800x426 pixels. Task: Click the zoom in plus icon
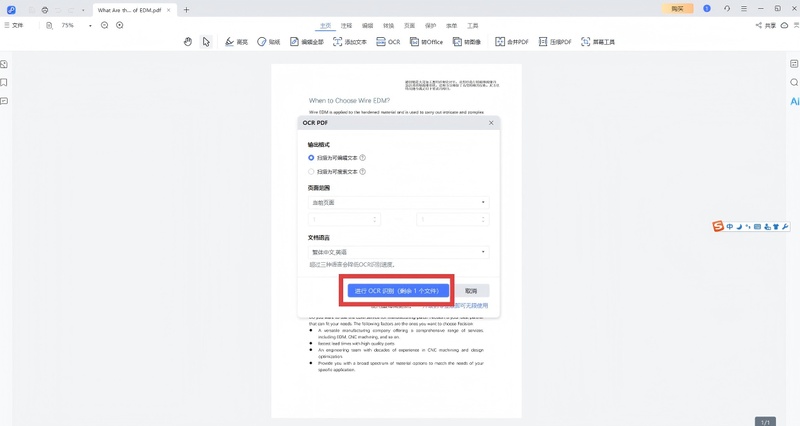point(120,25)
